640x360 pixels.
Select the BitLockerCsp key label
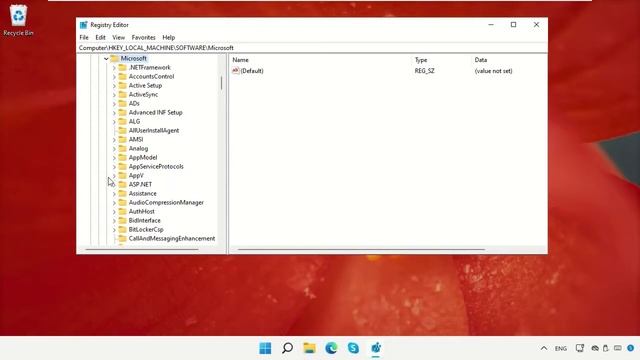tap(146, 229)
